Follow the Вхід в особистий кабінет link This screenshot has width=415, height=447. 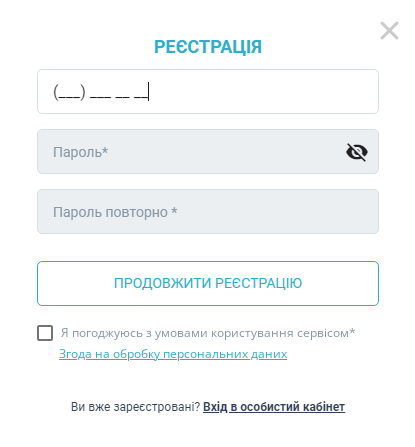pos(274,407)
